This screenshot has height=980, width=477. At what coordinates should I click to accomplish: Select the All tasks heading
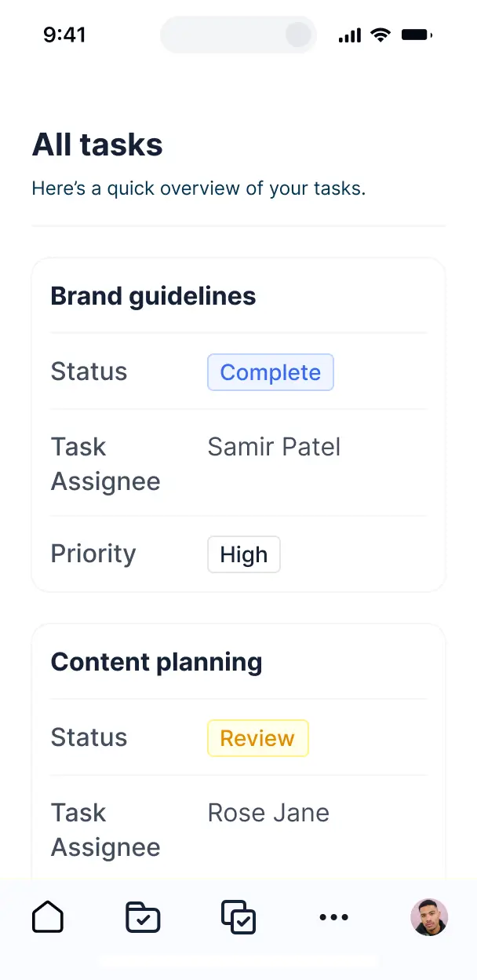click(97, 144)
